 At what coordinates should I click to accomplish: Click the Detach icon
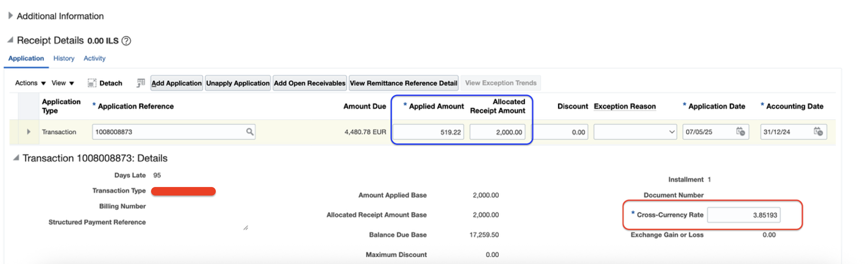(x=92, y=83)
